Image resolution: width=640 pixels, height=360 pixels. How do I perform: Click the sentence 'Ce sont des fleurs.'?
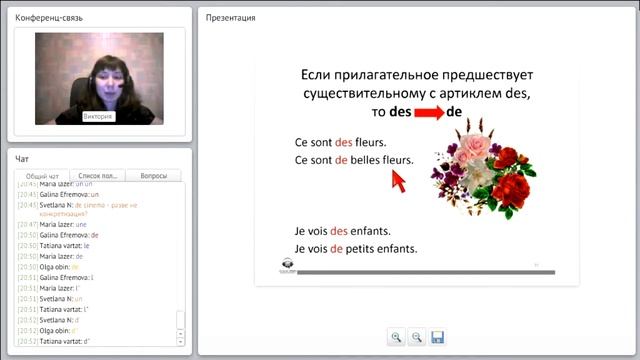click(340, 142)
